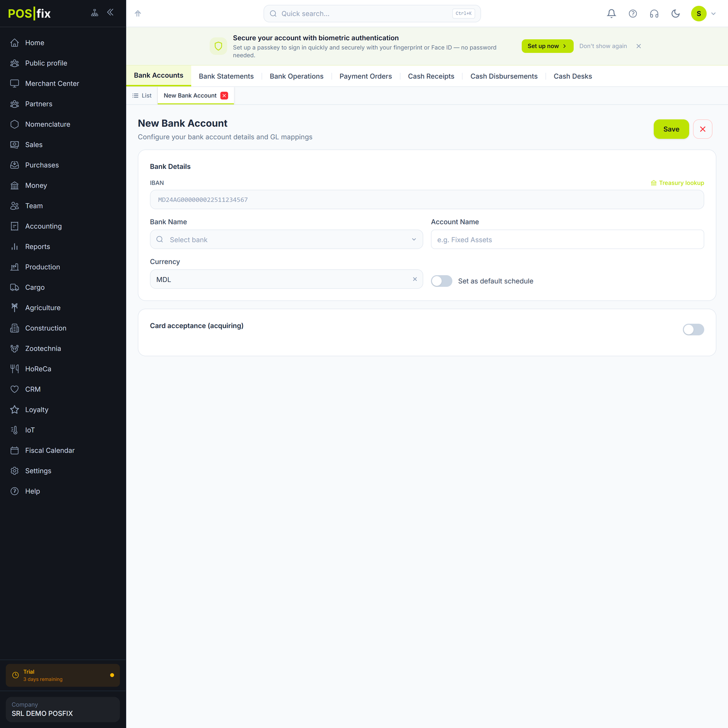
Task: Go to the Cash Desks tab
Action: point(573,76)
